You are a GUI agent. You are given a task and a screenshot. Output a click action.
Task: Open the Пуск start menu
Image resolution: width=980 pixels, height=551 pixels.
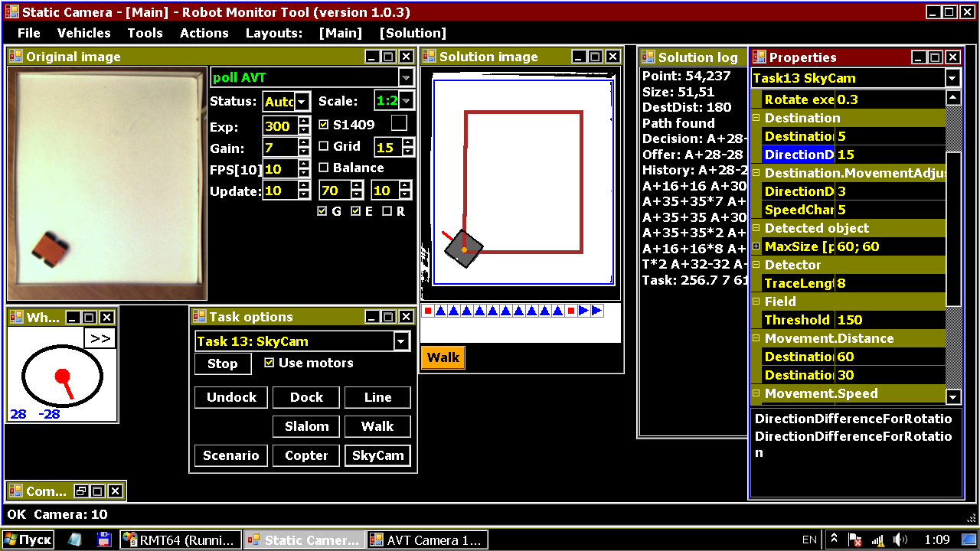click(29, 540)
